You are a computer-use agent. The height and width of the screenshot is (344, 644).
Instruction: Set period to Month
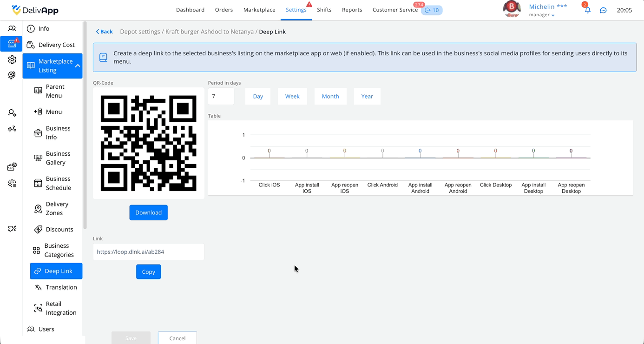pos(330,96)
